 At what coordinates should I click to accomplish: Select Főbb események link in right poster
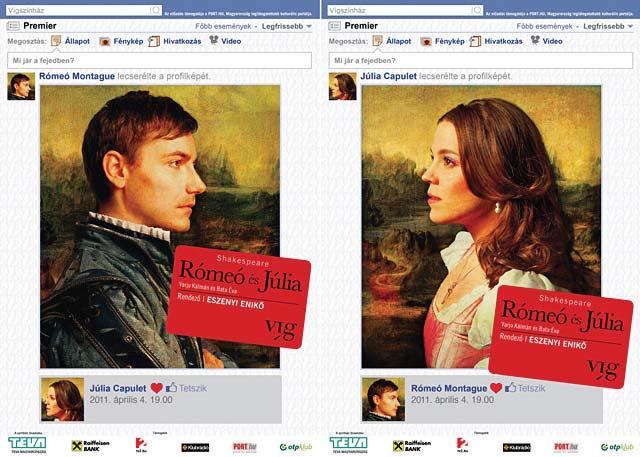tap(544, 26)
